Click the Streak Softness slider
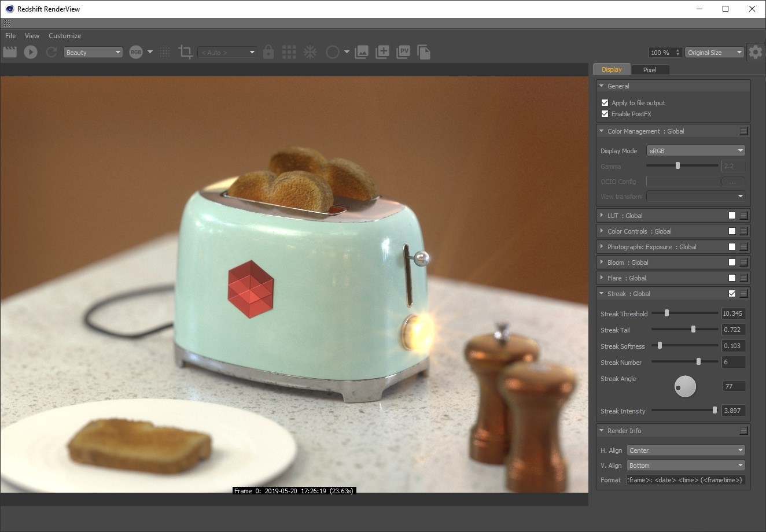766x532 pixels. coord(685,345)
